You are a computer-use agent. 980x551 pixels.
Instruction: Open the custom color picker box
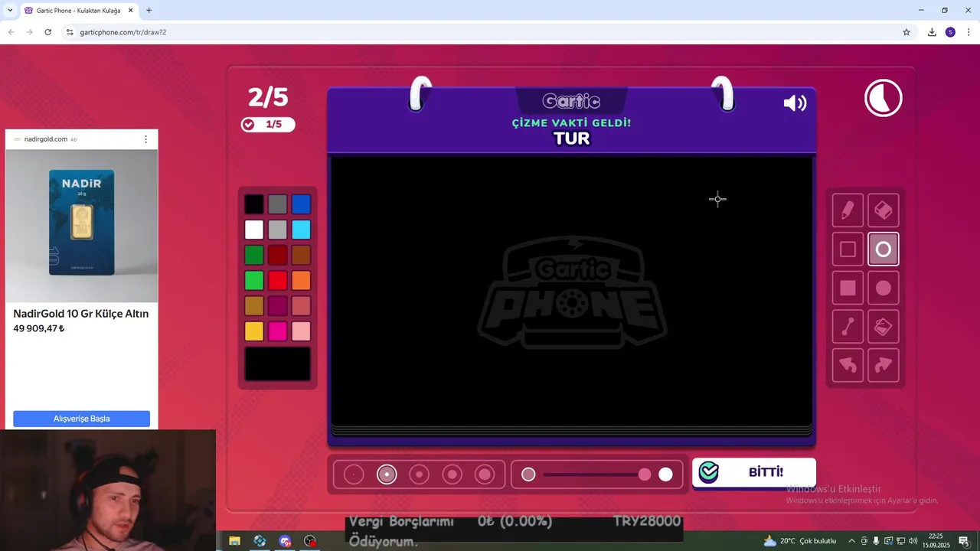click(x=277, y=364)
